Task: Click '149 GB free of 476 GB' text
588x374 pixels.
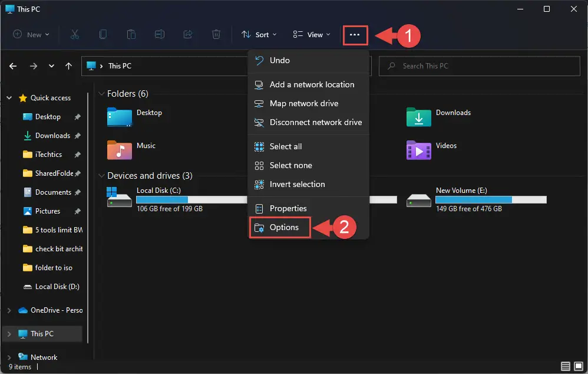Action: click(469, 209)
